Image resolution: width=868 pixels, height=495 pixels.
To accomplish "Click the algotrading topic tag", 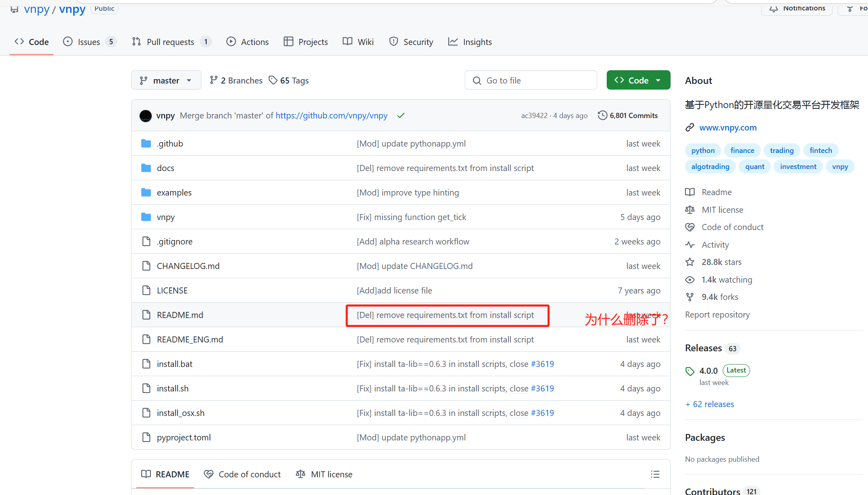I will click(x=710, y=167).
